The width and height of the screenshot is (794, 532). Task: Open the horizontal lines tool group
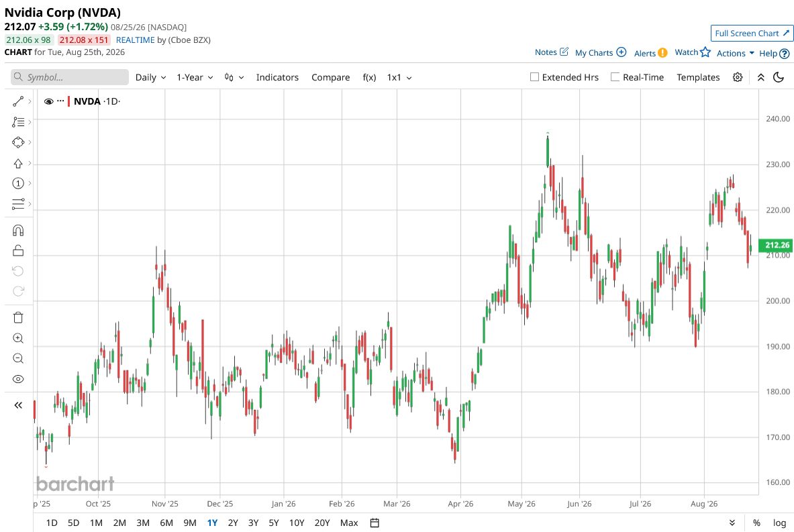coord(17,204)
